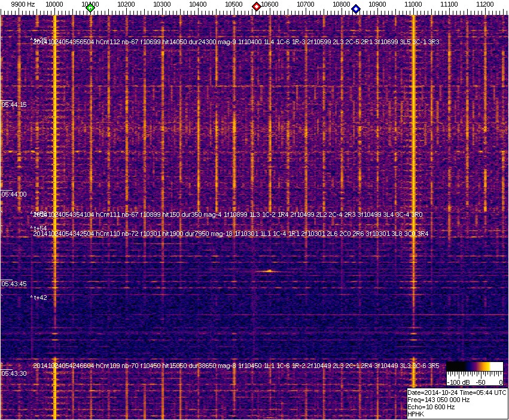
Task: Click the caret beside the t+54 label
Action: [x=31, y=228]
